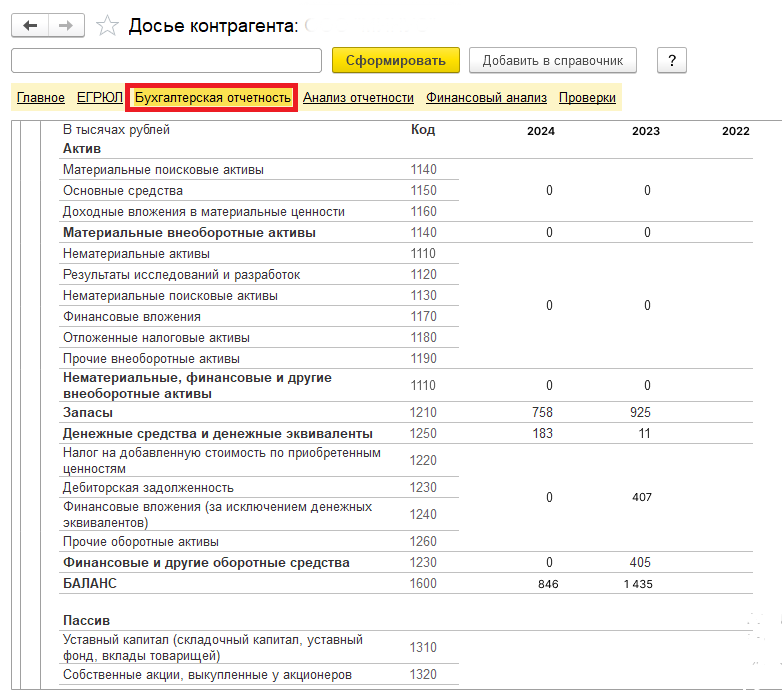Image resolution: width=782 pixels, height=695 pixels.
Task: Select the БАЛАНС row label
Action: pos(90,583)
